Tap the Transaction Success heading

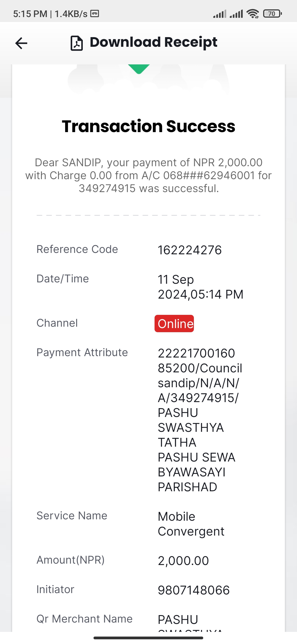(148, 126)
